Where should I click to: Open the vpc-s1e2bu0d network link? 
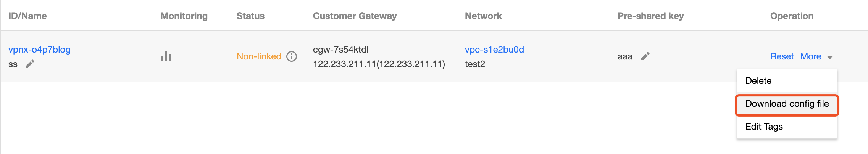pos(494,50)
